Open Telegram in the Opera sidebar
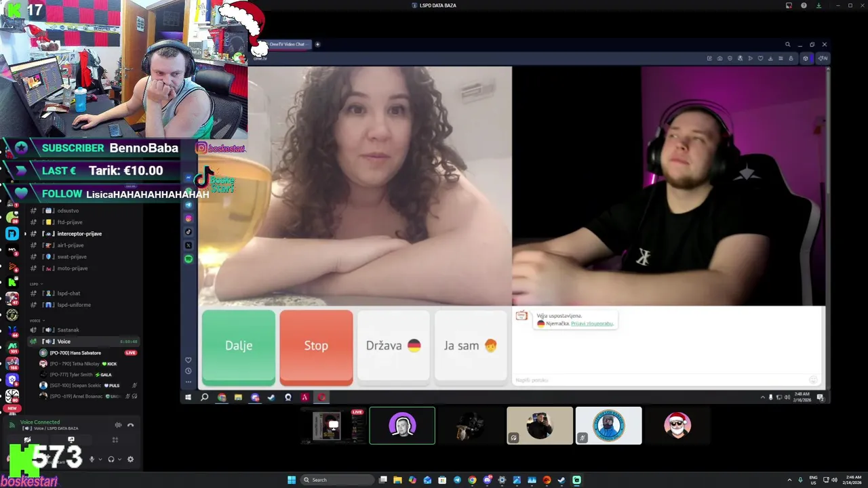Image resolution: width=868 pixels, height=488 pixels. pyautogui.click(x=189, y=205)
